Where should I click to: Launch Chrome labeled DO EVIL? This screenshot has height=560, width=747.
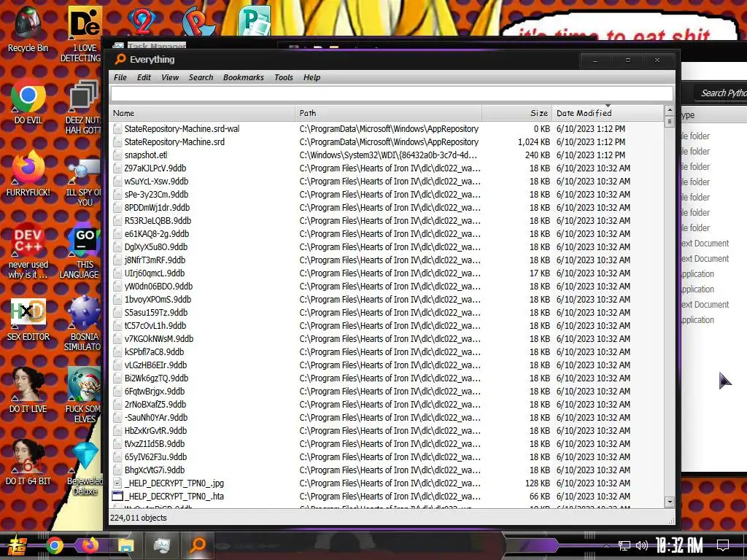pyautogui.click(x=28, y=101)
